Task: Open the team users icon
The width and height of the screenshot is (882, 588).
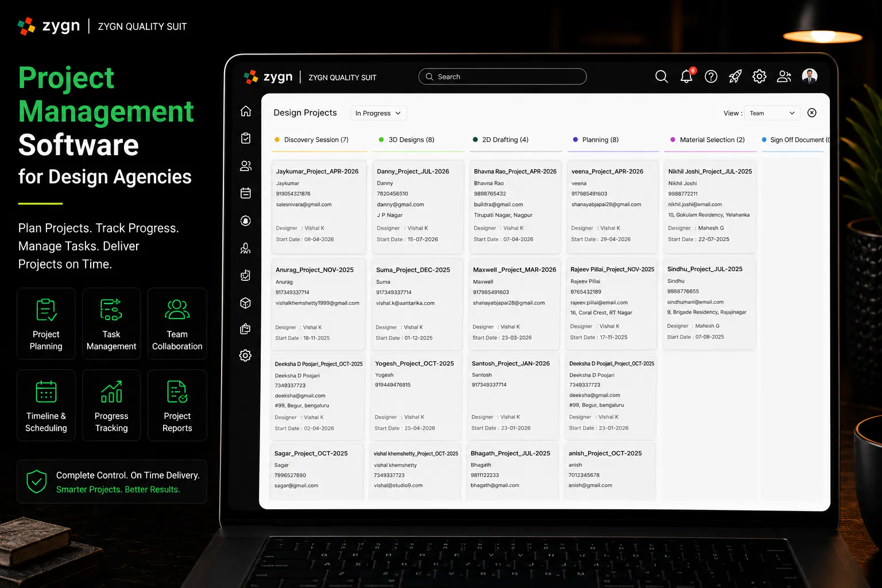Action: pyautogui.click(x=784, y=76)
